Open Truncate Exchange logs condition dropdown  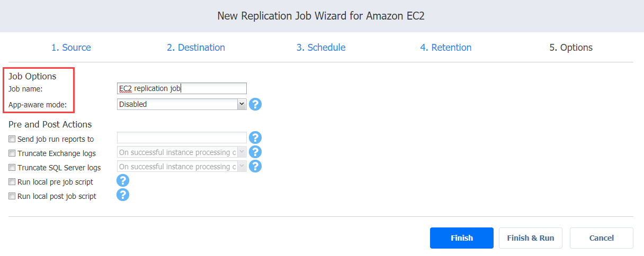coord(182,152)
